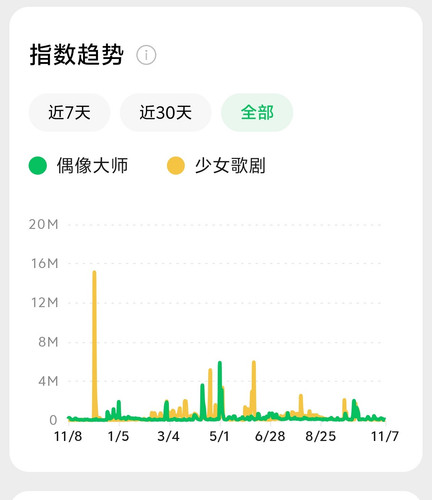This screenshot has width=432, height=500.
Task: Open the info icon beside 指数趋势
Action: [x=146, y=55]
